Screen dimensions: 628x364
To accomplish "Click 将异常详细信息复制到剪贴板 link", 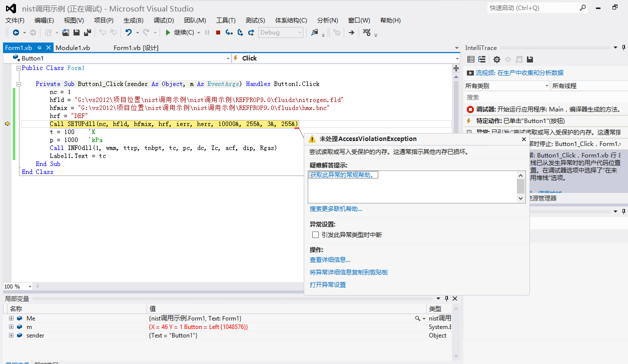I will point(349,272).
